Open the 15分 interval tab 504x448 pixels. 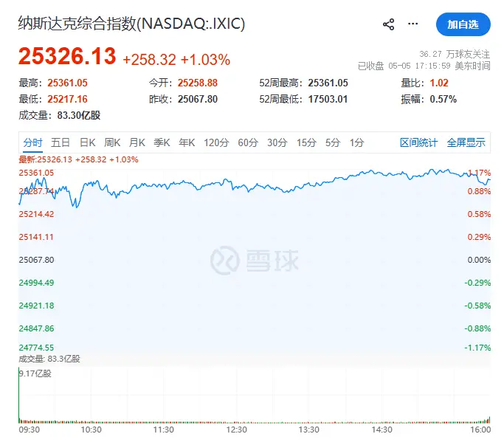pyautogui.click(x=306, y=142)
